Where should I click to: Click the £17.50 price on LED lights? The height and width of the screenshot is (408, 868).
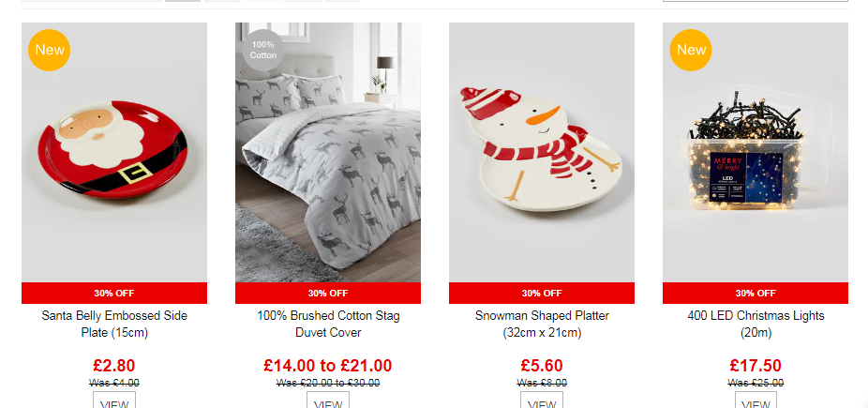(756, 366)
